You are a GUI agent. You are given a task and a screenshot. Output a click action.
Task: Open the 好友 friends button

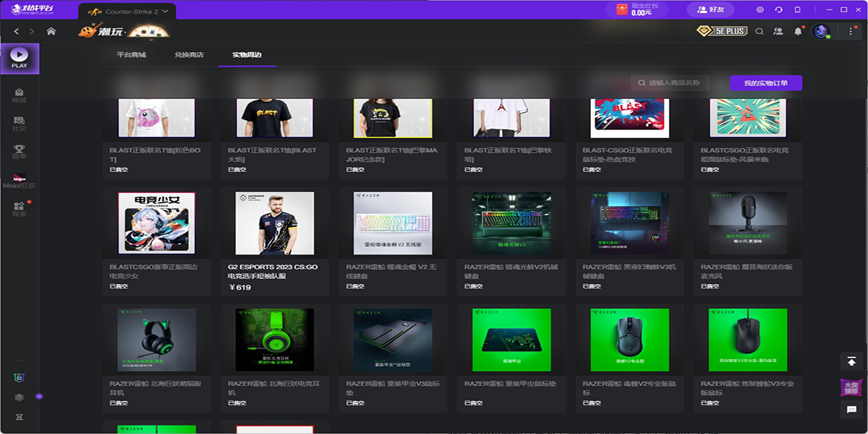coord(710,10)
